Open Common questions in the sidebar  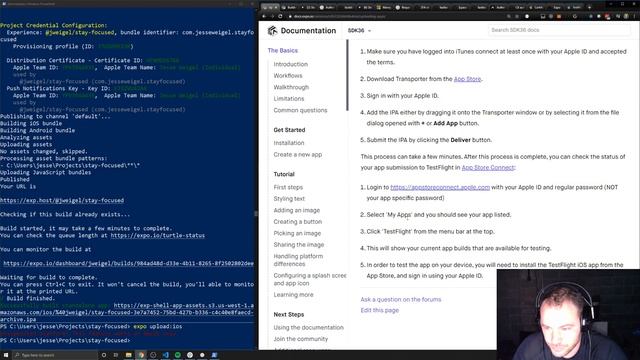(x=300, y=110)
